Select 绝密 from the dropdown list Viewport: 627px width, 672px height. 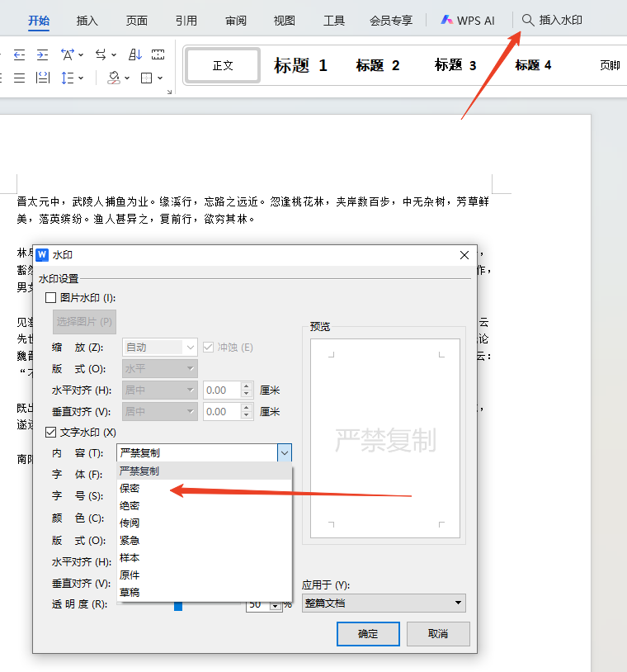tap(205, 506)
